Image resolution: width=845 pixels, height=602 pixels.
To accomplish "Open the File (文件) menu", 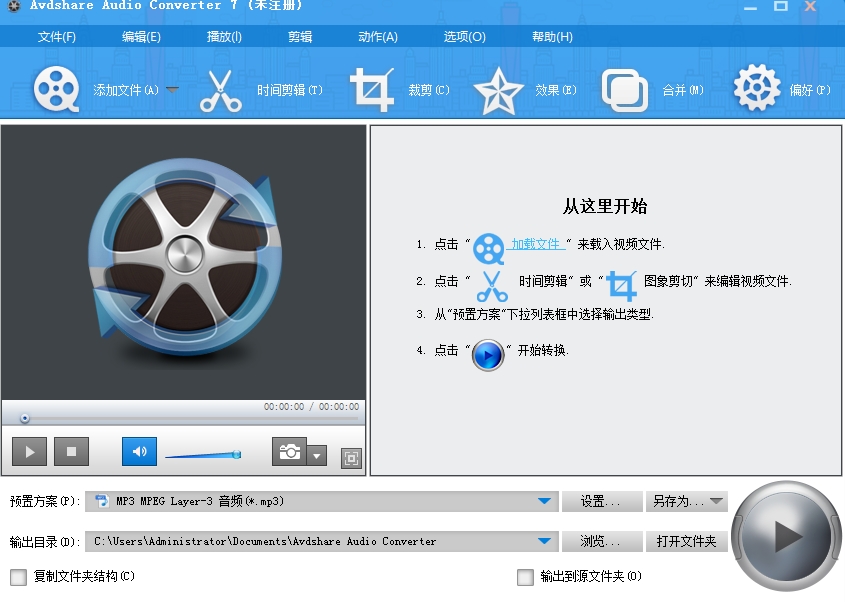I will [x=57, y=37].
